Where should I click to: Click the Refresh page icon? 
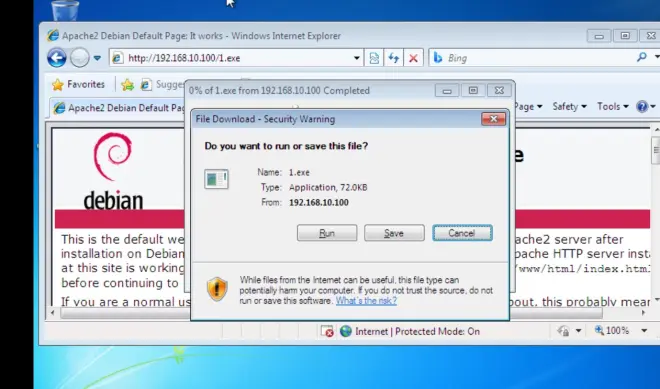tap(394, 58)
